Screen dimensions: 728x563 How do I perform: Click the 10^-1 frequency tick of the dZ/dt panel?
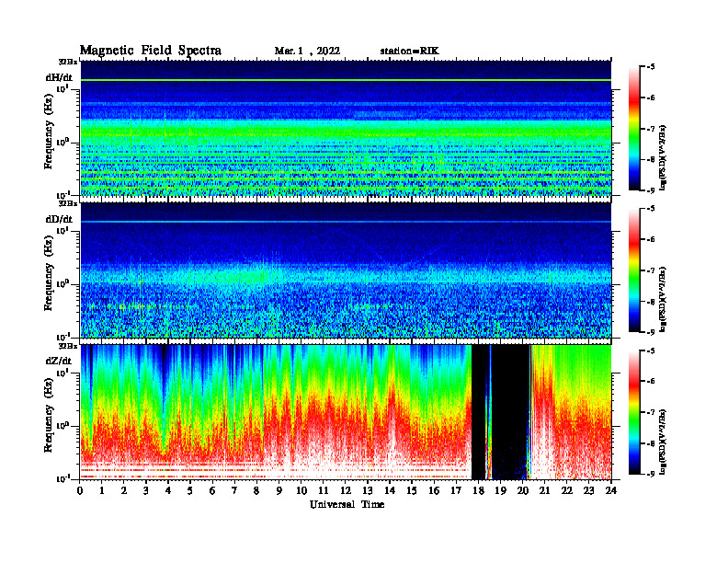(x=62, y=478)
